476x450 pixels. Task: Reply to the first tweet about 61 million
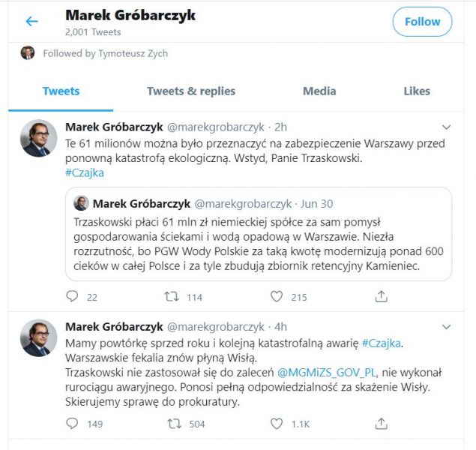click(72, 297)
